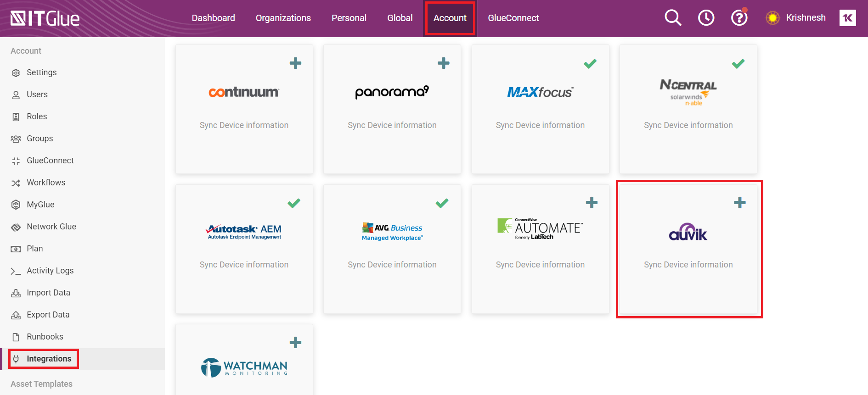Go to Users in the sidebar
The width and height of the screenshot is (868, 395).
[37, 95]
